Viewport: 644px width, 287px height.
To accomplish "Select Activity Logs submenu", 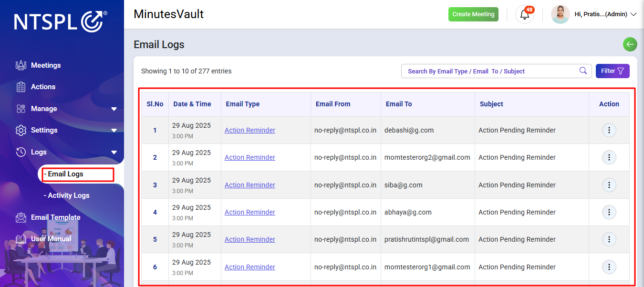I will [66, 195].
